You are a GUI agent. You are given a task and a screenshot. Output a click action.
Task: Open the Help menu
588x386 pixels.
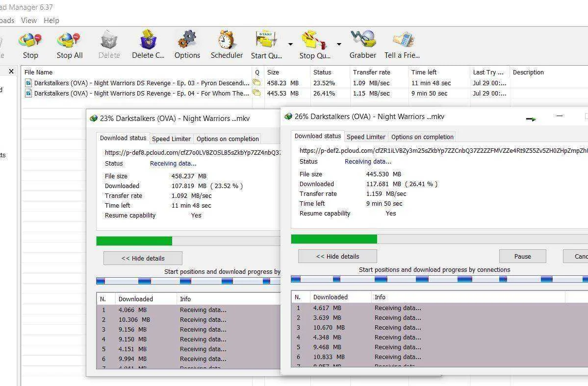click(x=51, y=20)
